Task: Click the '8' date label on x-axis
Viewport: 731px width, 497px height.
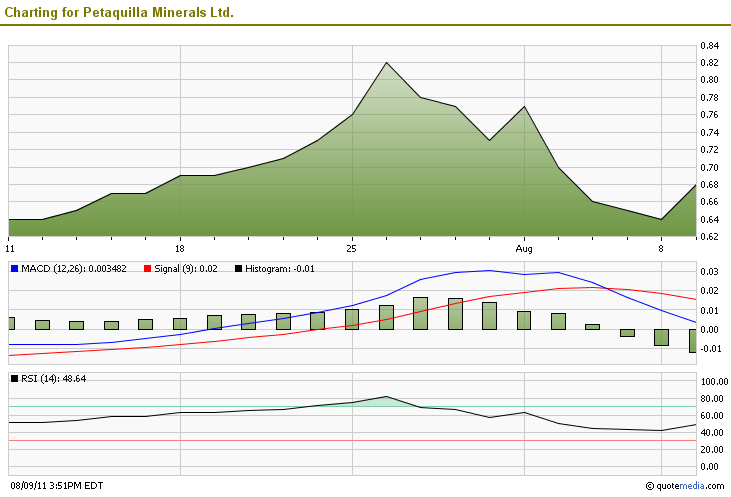Action: pyautogui.click(x=661, y=247)
